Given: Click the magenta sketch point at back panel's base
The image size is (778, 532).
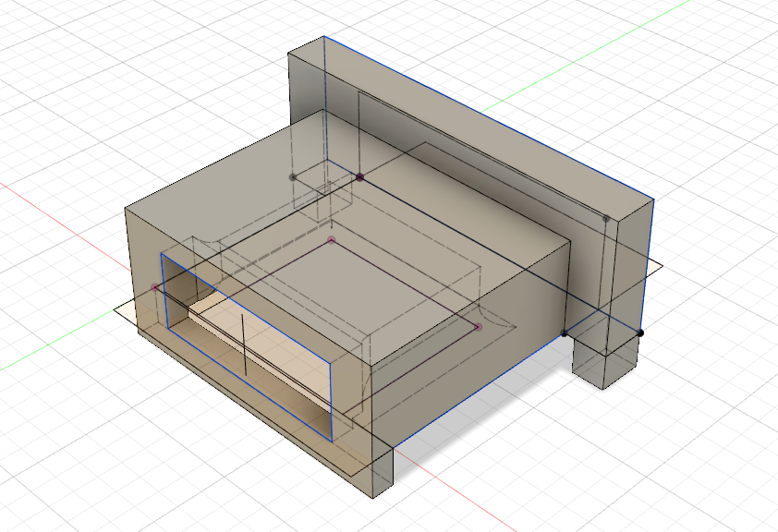Looking at the screenshot, I should point(359,177).
